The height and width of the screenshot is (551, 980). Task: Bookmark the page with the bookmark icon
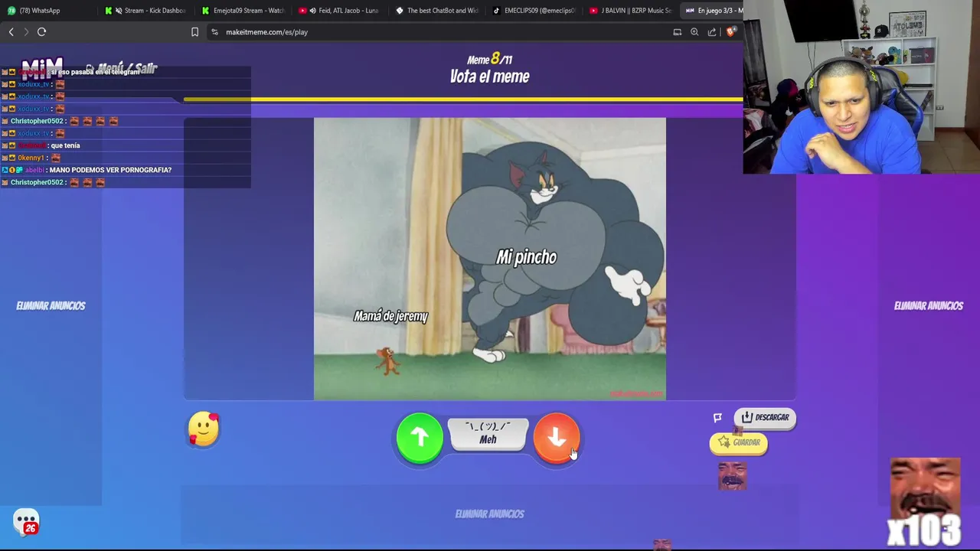(x=194, y=31)
